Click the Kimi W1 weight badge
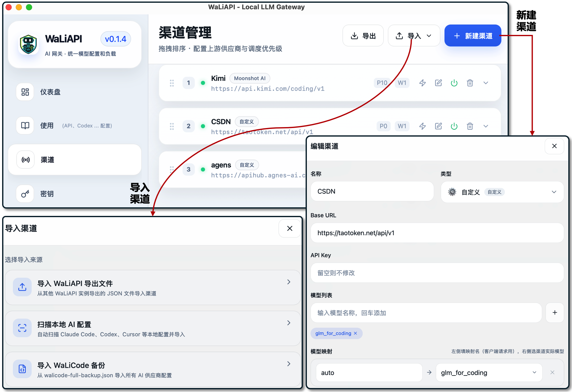 tap(402, 83)
